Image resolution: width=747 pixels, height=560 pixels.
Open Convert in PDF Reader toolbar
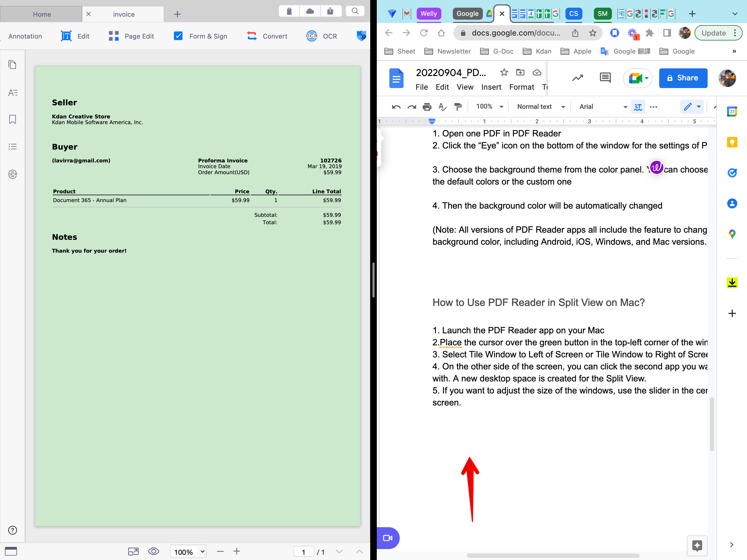pyautogui.click(x=267, y=36)
